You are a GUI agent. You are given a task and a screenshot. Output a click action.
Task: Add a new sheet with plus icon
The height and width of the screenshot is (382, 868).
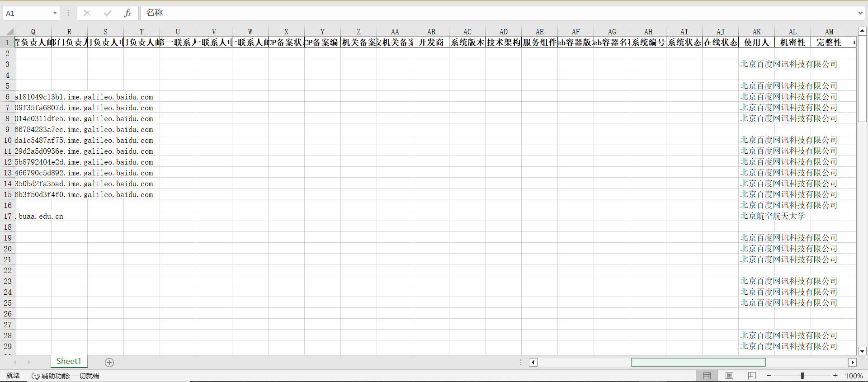pyautogui.click(x=109, y=362)
